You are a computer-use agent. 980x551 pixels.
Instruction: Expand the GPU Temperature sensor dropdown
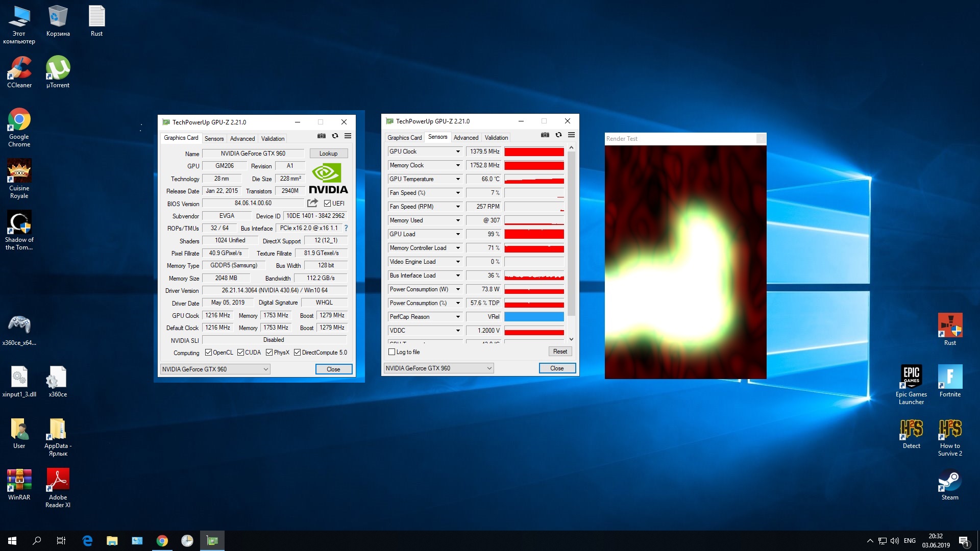click(458, 179)
